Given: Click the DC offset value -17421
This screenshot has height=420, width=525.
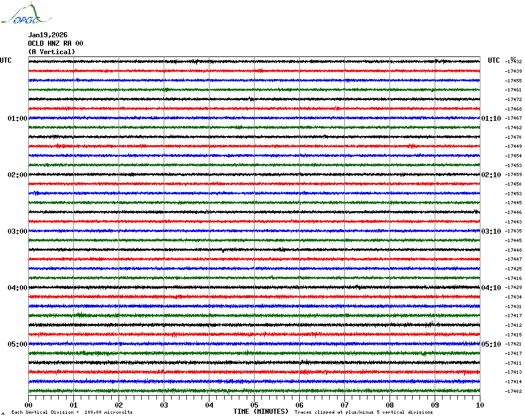Looking at the screenshot, I should click(x=513, y=344).
